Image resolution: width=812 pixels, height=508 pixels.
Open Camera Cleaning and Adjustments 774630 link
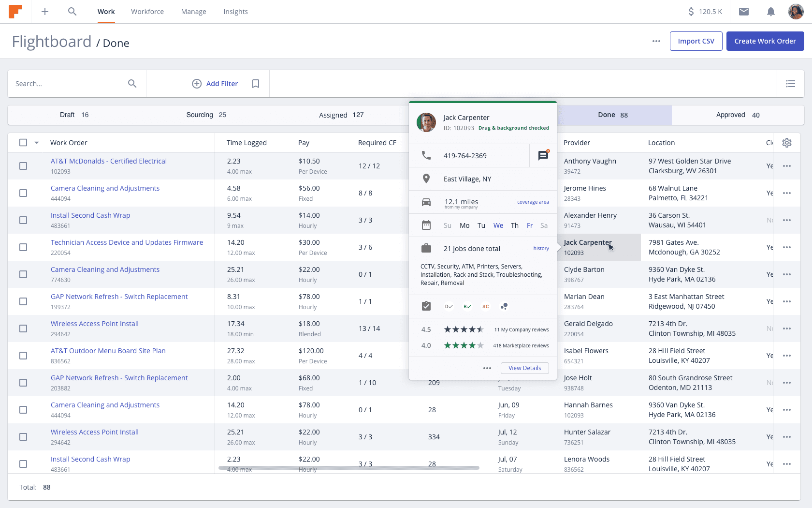105,269
